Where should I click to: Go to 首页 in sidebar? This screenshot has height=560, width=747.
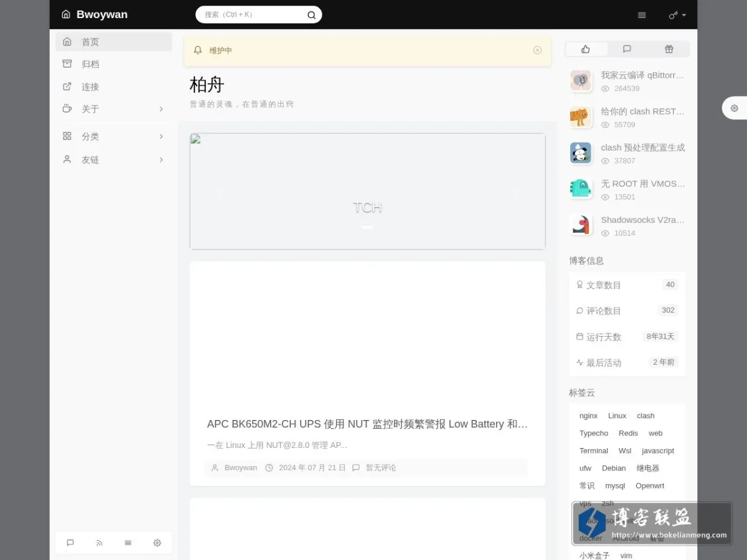pyautogui.click(x=114, y=42)
